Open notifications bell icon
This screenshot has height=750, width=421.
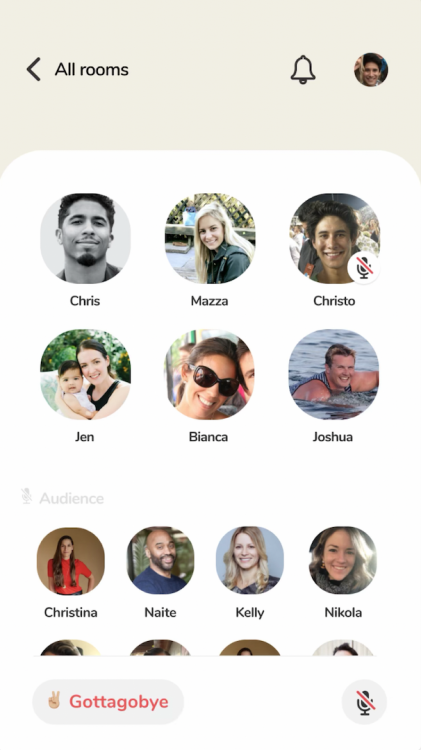(x=303, y=69)
